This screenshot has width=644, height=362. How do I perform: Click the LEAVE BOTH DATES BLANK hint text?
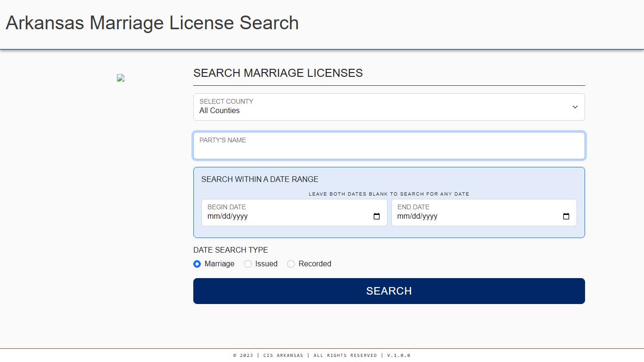(389, 194)
